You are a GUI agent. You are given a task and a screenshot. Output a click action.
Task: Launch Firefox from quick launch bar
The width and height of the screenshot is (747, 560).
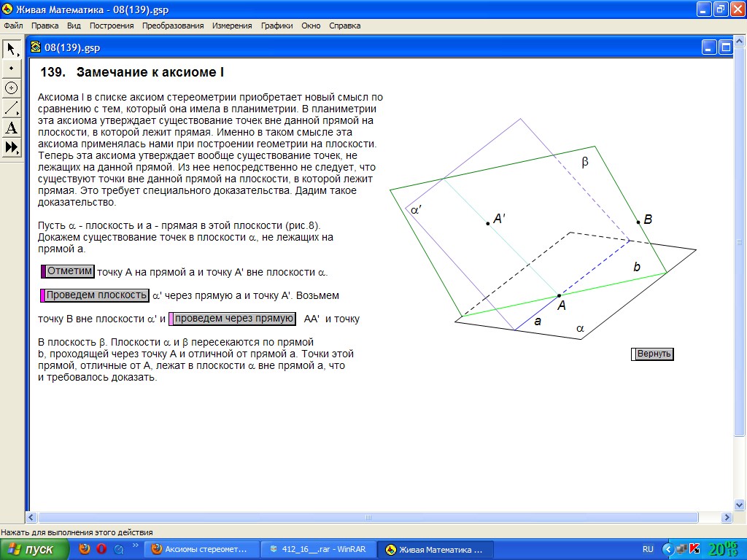tap(85, 549)
